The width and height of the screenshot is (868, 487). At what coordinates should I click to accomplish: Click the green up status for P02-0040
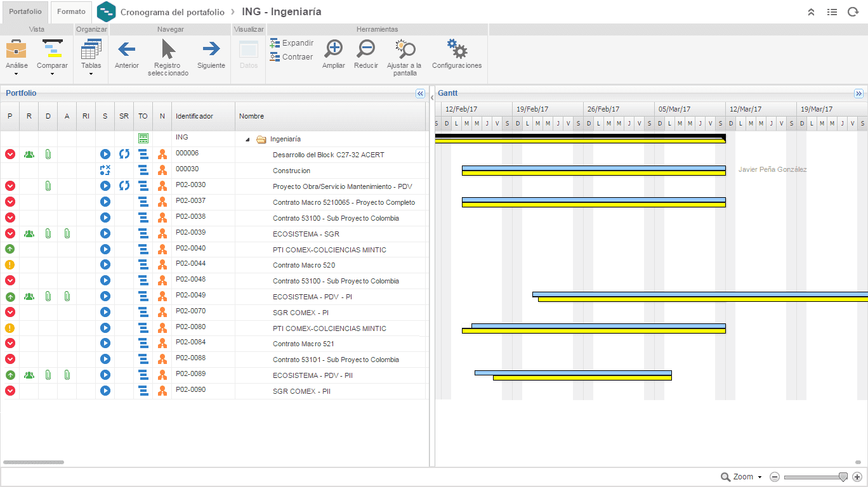pos(10,249)
